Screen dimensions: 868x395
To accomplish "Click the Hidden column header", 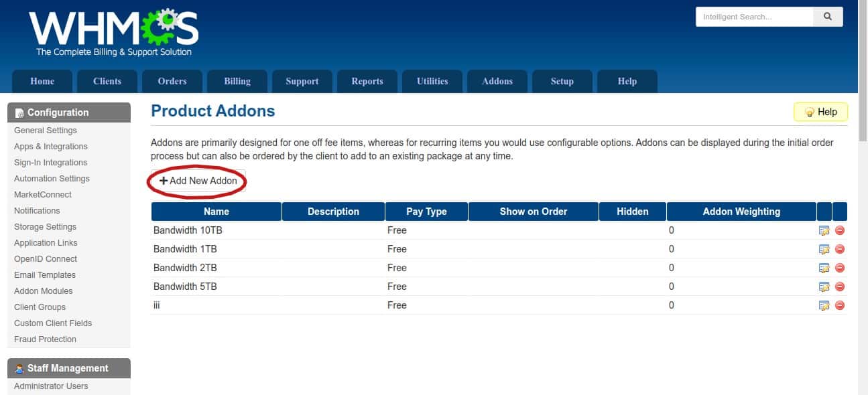I will 633,212.
